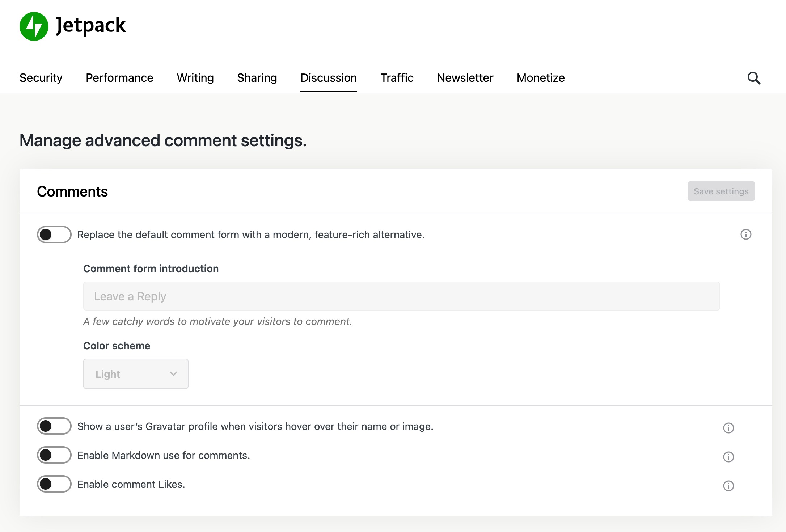Open the Writing tab

pos(195,78)
